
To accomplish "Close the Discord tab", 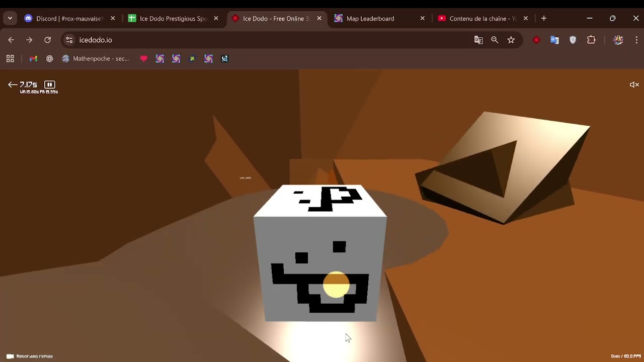I will pyautogui.click(x=113, y=19).
